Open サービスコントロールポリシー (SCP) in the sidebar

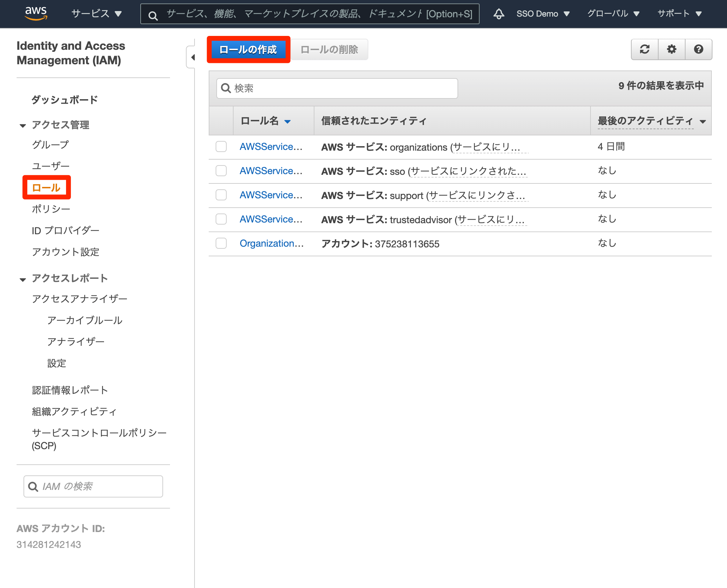point(99,439)
